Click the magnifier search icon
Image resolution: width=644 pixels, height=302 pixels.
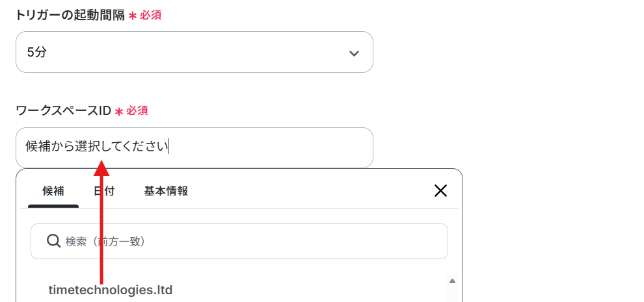[54, 241]
